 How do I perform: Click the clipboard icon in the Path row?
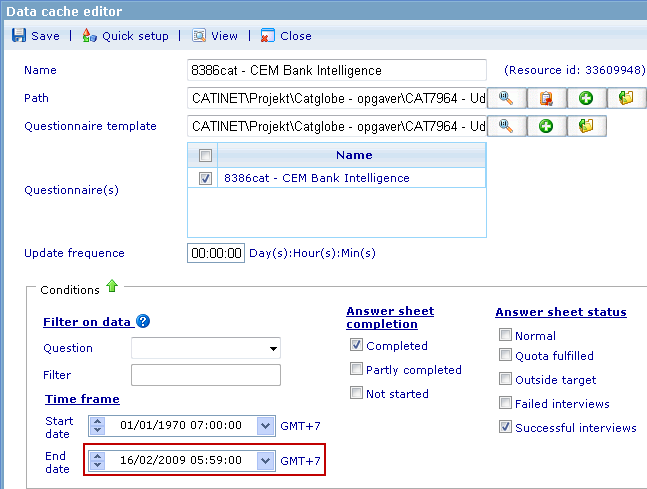tap(547, 98)
